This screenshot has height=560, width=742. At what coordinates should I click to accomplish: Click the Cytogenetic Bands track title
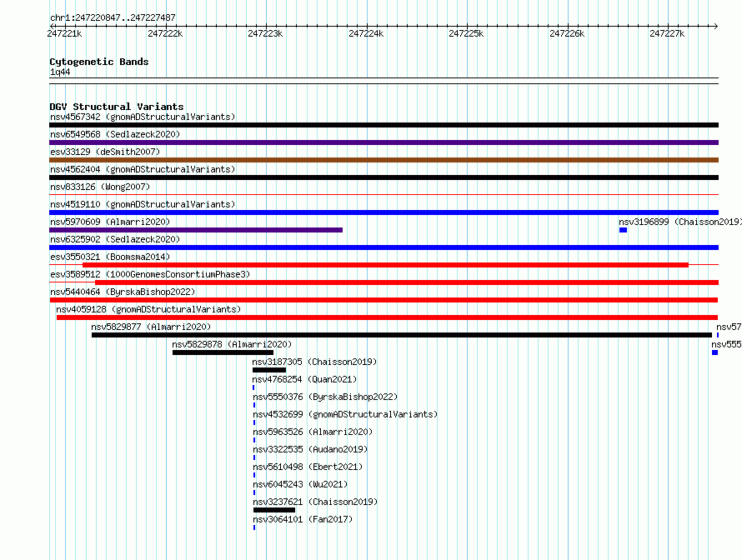click(99, 62)
